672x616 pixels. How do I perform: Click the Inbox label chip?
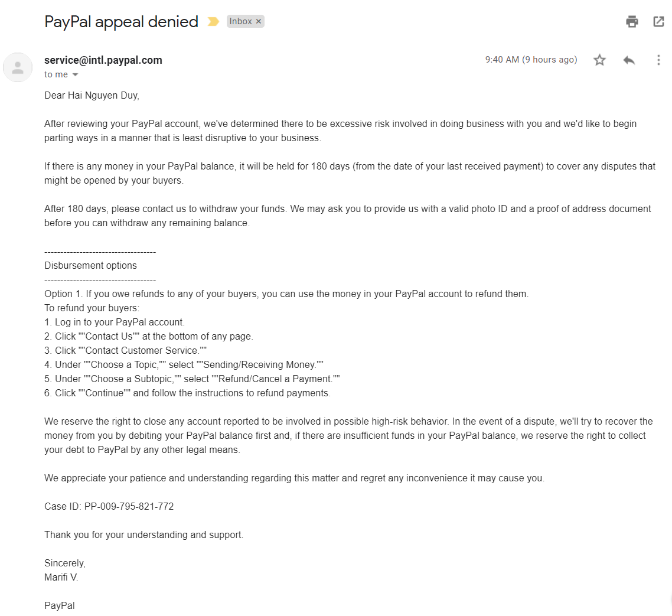pos(240,21)
